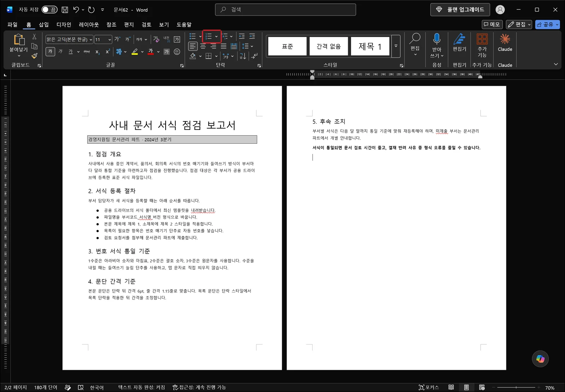Viewport: 565px width, 392px height.
Task: Switch to the Design tab
Action: coord(64,24)
